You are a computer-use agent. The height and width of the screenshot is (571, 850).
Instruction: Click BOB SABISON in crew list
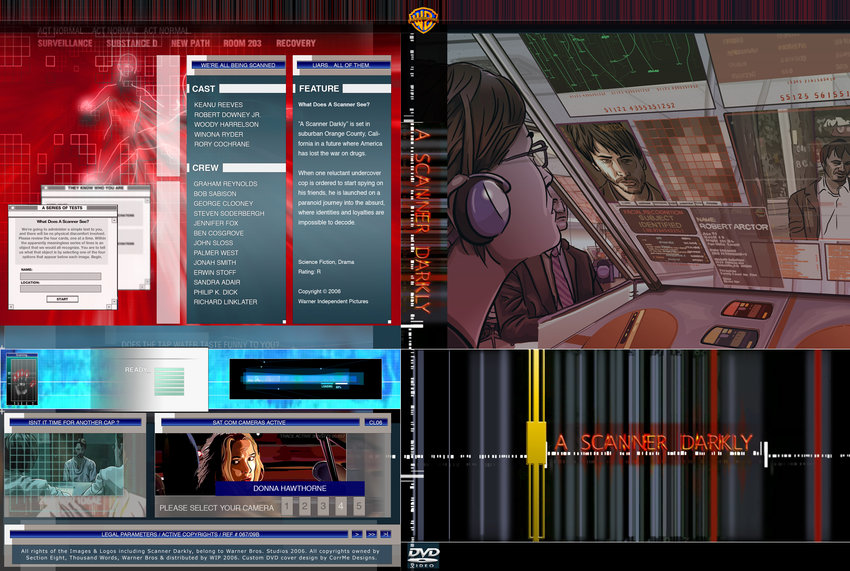pos(215,194)
